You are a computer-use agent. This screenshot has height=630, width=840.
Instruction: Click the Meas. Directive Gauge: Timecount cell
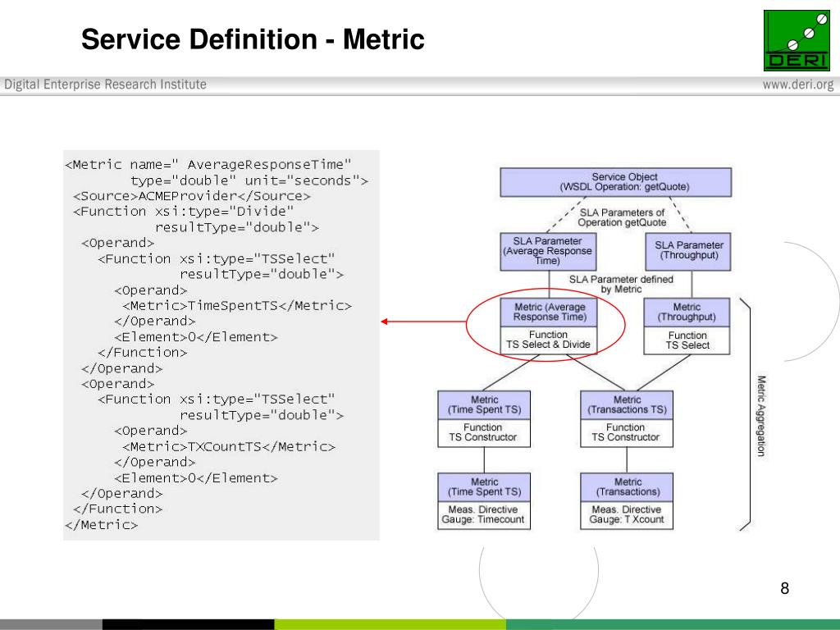point(484,515)
